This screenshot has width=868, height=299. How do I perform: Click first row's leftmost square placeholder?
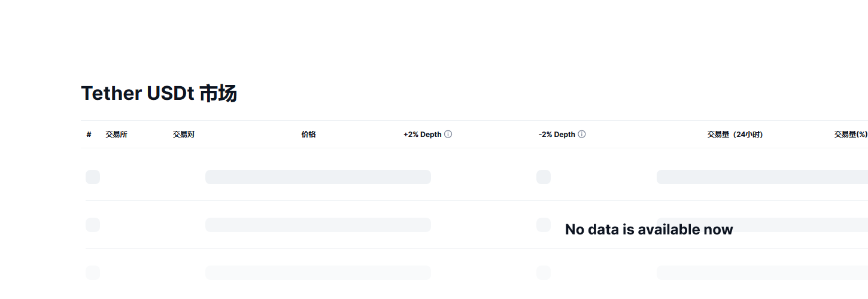tap(93, 177)
